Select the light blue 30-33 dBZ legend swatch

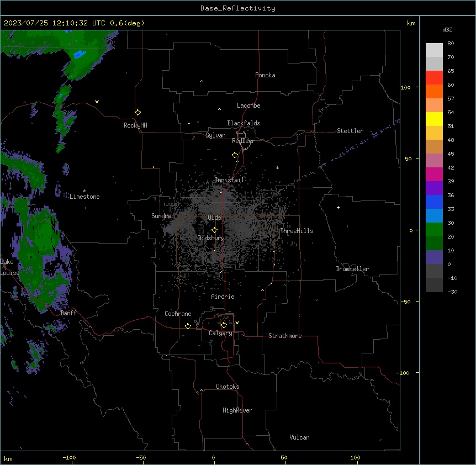(434, 215)
